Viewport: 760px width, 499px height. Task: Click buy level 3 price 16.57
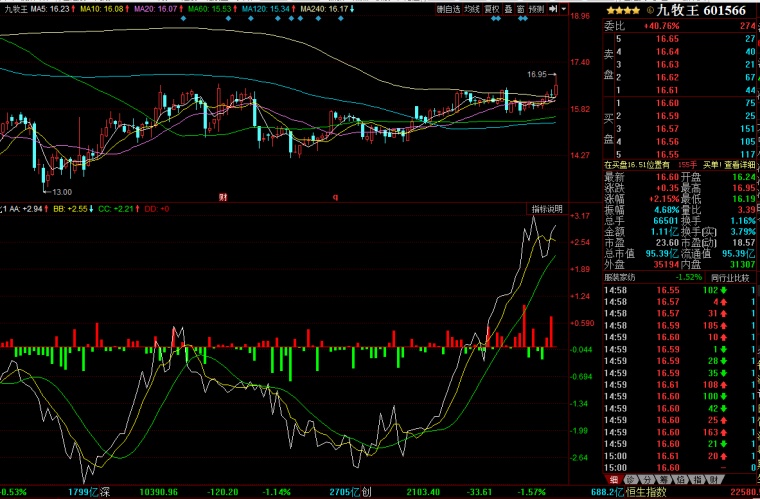click(x=667, y=129)
